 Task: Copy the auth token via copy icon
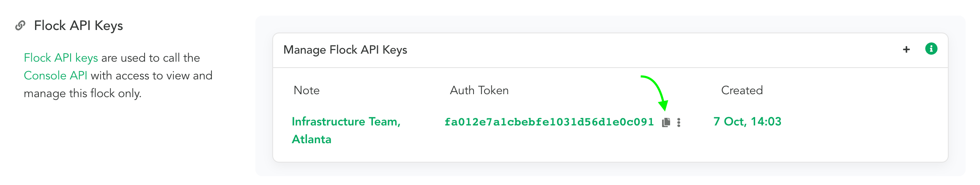[666, 122]
